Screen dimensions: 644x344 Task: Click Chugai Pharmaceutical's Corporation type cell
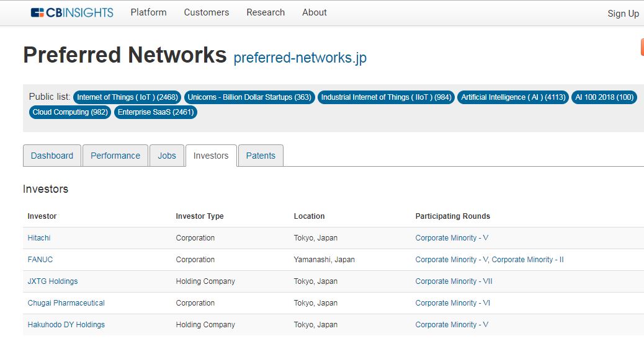tap(195, 303)
